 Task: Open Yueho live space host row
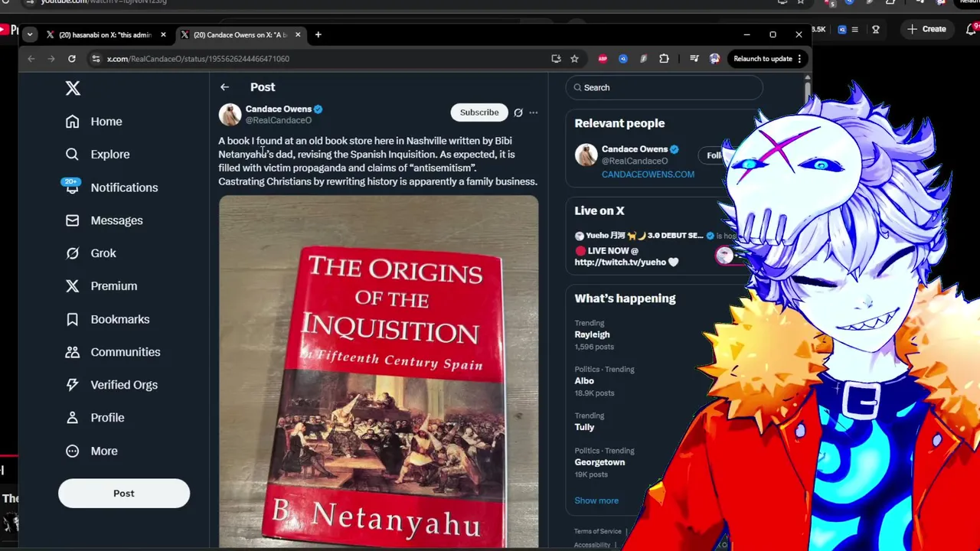pos(655,236)
